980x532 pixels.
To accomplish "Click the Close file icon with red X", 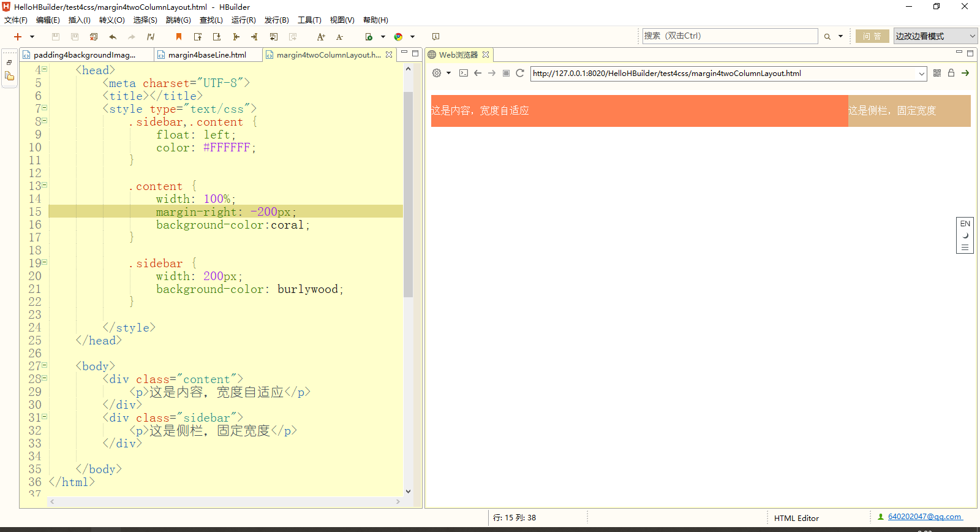I will click(94, 37).
